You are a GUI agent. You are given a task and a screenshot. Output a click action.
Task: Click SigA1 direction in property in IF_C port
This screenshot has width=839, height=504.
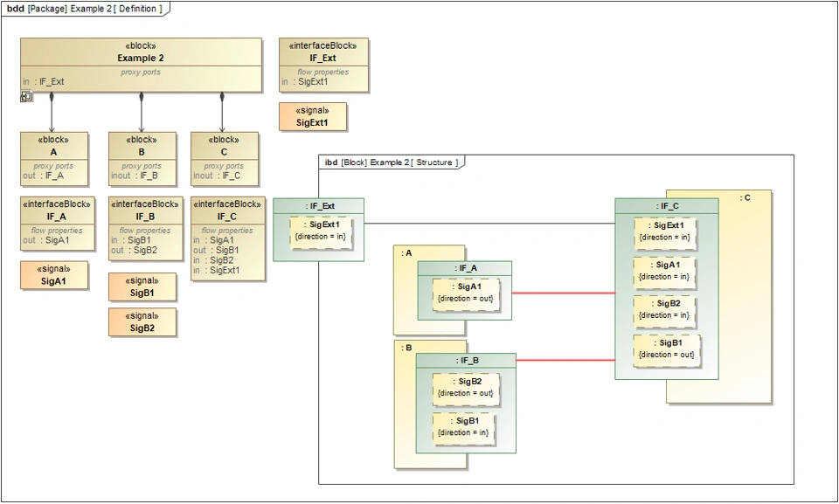(x=665, y=272)
